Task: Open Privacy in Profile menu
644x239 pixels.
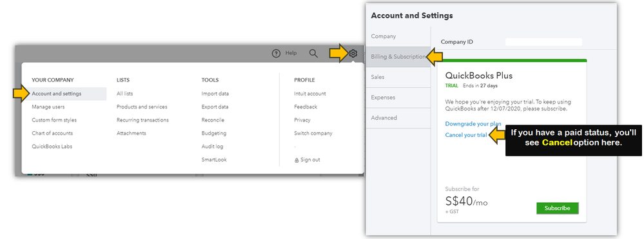Action: [x=302, y=120]
